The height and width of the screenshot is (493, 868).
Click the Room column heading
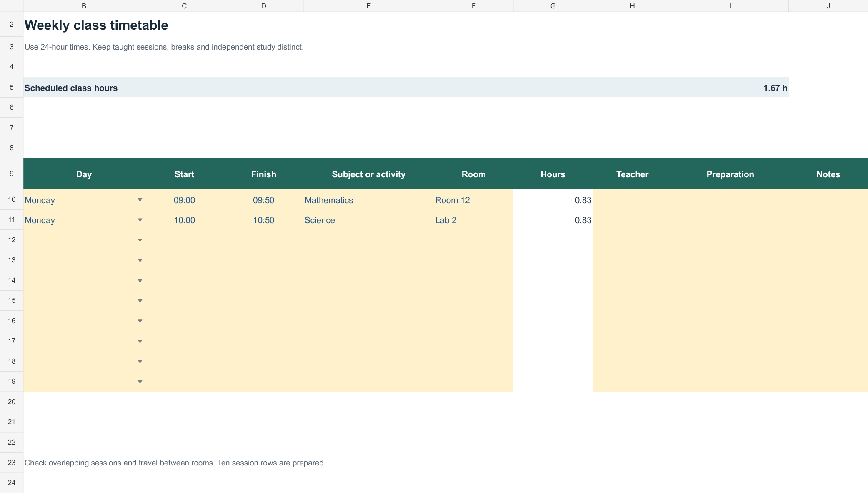473,174
